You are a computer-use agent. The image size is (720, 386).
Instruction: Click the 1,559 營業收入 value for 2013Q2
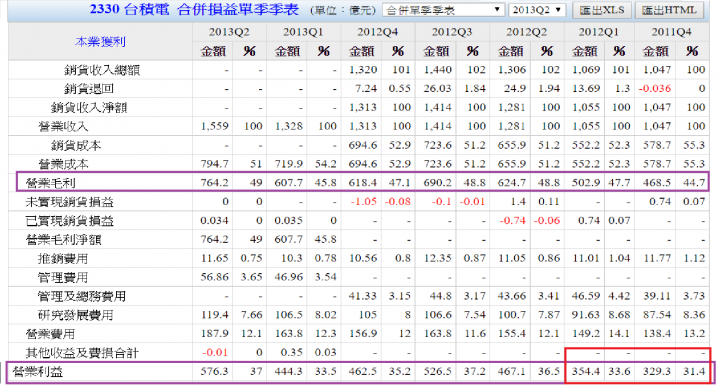[x=215, y=126]
